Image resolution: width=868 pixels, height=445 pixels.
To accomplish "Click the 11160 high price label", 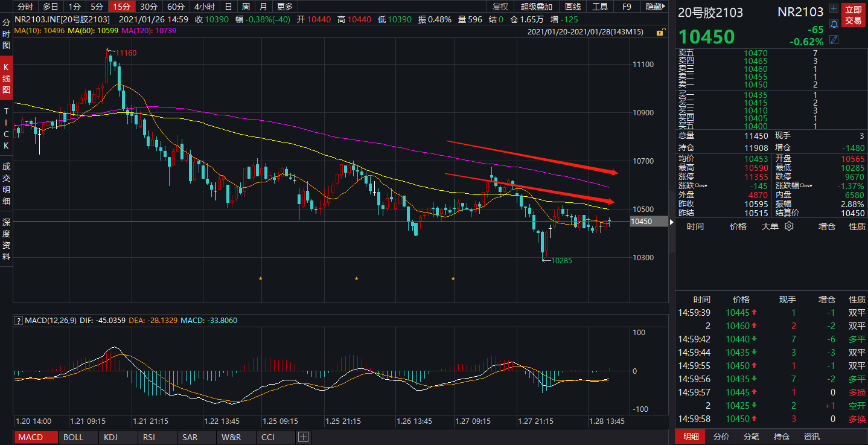I will point(126,53).
